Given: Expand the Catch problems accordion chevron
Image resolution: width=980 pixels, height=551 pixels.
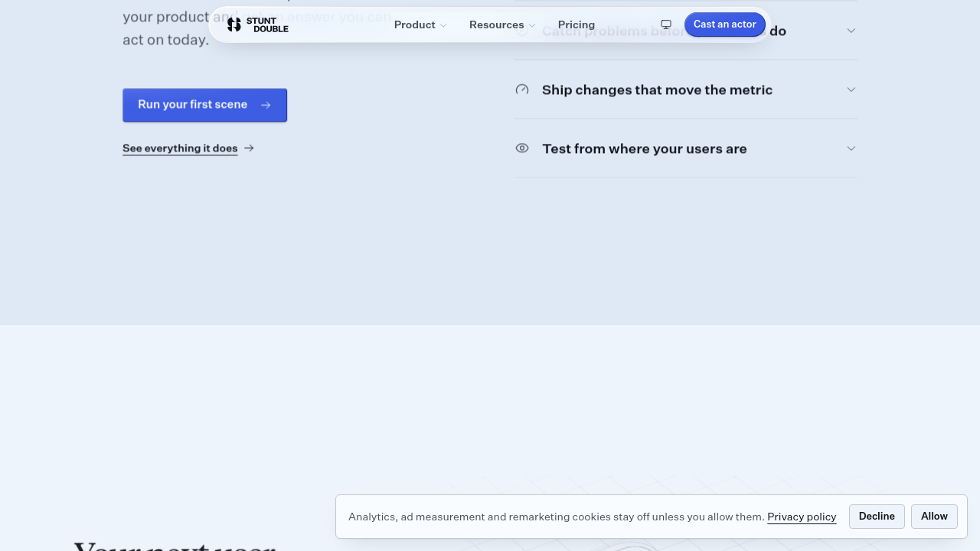Looking at the screenshot, I should 851,31.
